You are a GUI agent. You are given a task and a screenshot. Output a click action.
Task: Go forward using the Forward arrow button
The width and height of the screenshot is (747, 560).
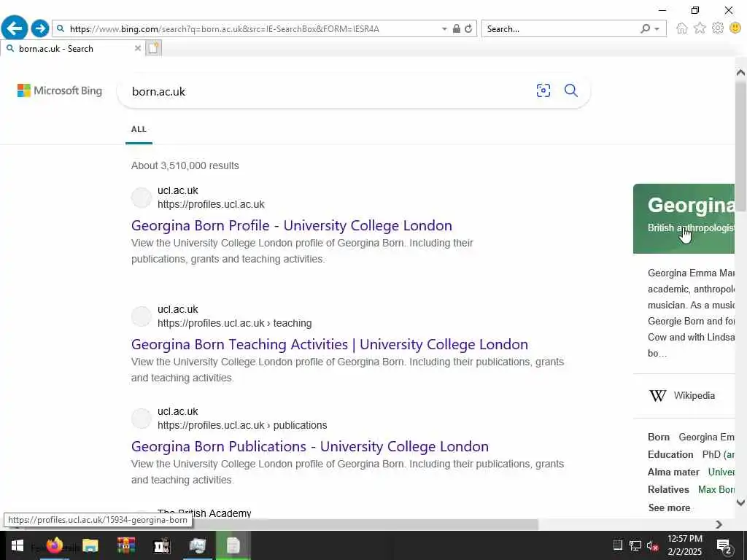pyautogui.click(x=40, y=28)
